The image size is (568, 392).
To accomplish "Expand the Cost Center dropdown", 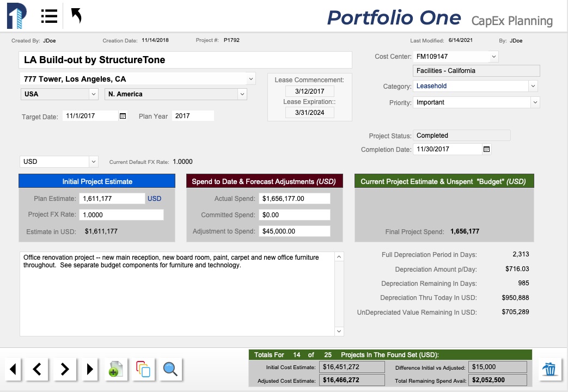I will click(494, 57).
